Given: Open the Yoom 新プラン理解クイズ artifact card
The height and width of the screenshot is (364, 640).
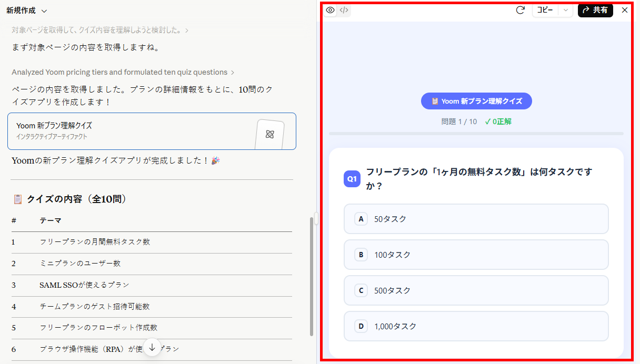Looking at the screenshot, I should pos(152,131).
